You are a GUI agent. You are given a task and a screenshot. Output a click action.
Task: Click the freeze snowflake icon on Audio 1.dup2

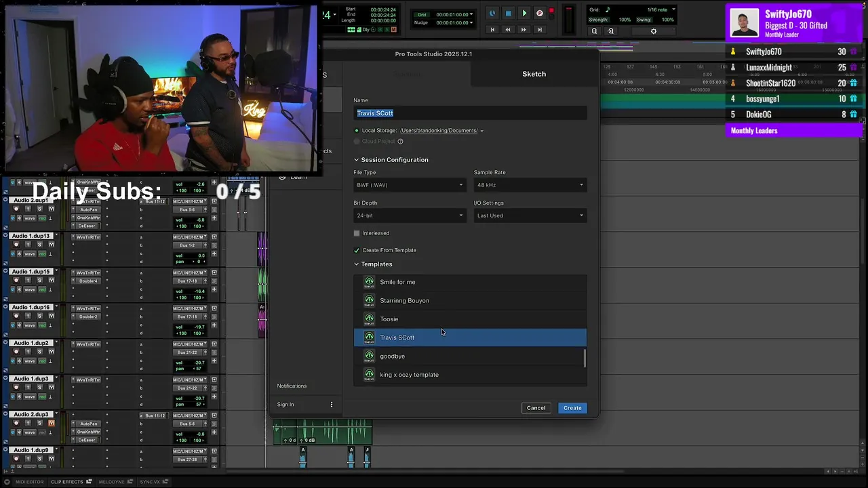19,361
